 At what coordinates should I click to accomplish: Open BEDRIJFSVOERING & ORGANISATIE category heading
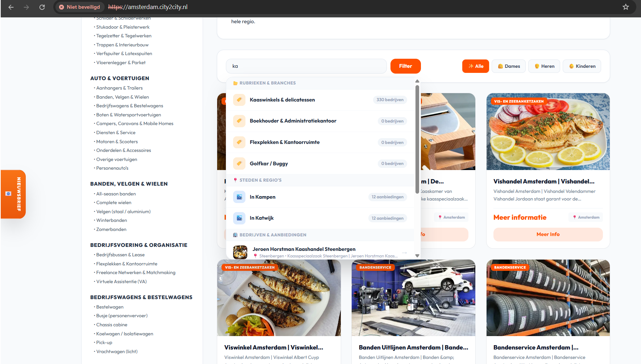coord(139,245)
